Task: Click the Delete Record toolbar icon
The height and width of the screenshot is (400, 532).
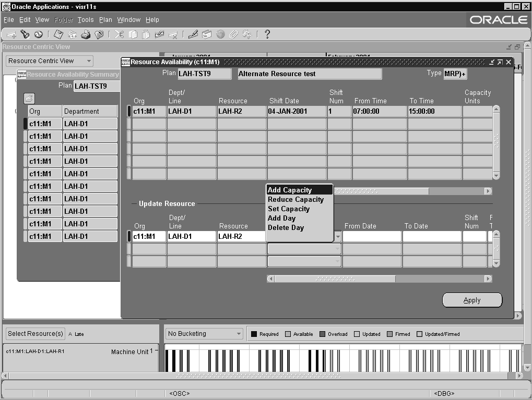Action: [x=173, y=35]
